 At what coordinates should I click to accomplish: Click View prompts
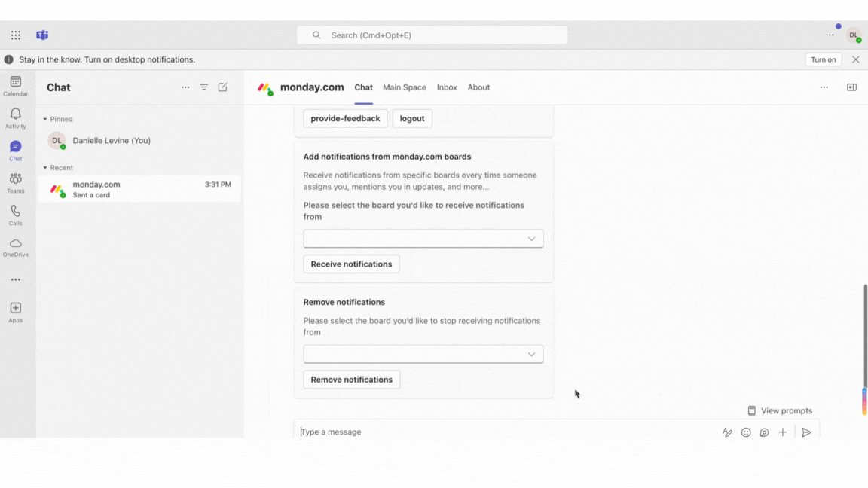(780, 410)
